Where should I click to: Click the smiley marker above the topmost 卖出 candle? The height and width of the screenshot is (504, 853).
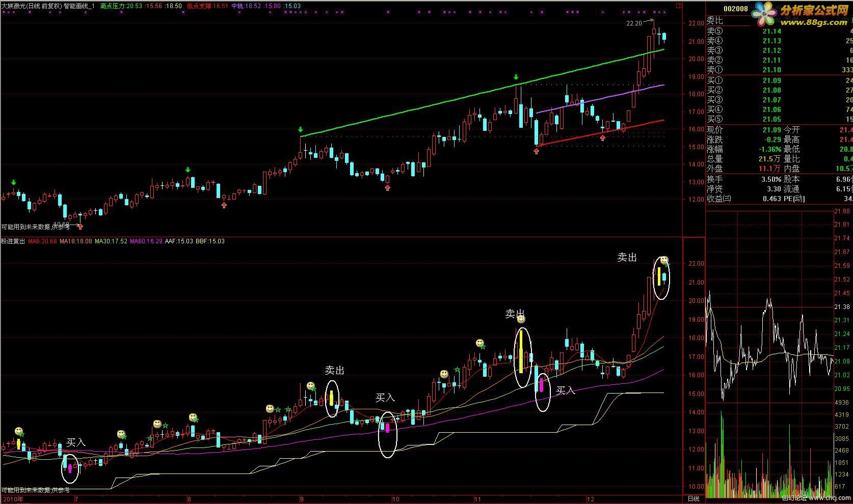point(664,260)
